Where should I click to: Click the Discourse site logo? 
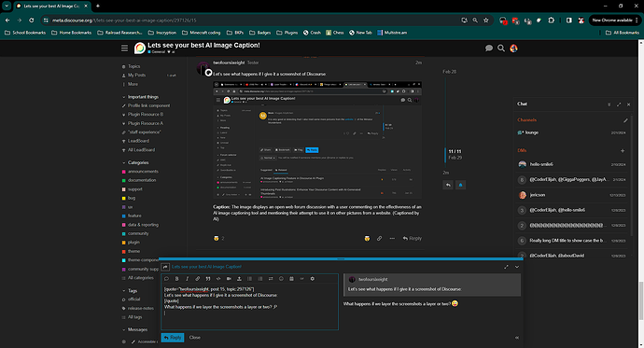[140, 49]
